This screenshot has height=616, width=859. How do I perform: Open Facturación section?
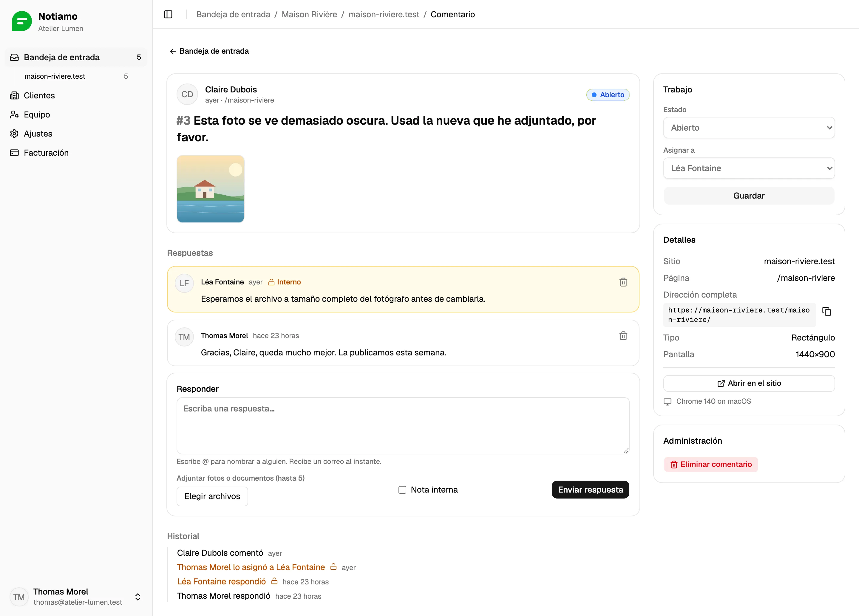(76, 153)
